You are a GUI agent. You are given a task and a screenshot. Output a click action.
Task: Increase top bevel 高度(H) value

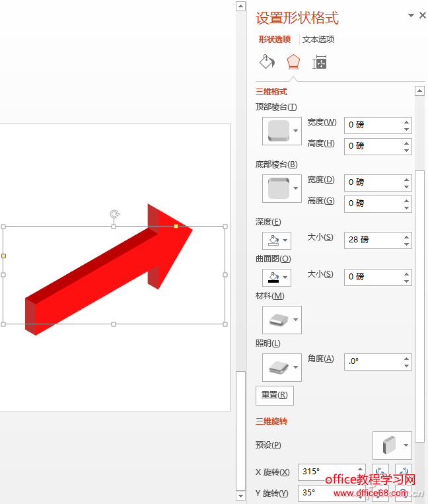point(406,143)
